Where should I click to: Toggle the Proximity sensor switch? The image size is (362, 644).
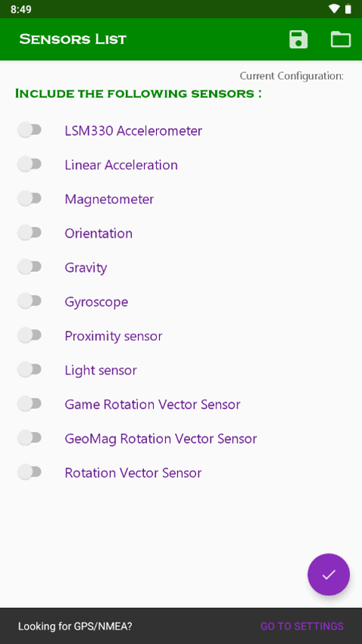click(x=29, y=335)
